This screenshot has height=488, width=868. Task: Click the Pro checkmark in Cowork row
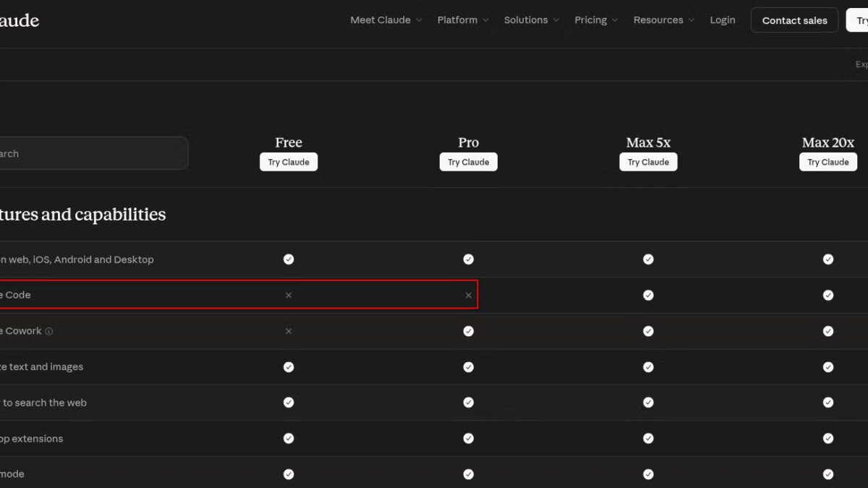click(468, 331)
